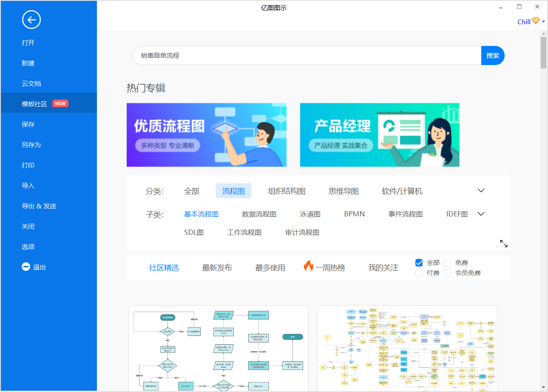Image resolution: width=548 pixels, height=392 pixels.
Task: Choose the BPMN subcategory
Action: point(355,214)
